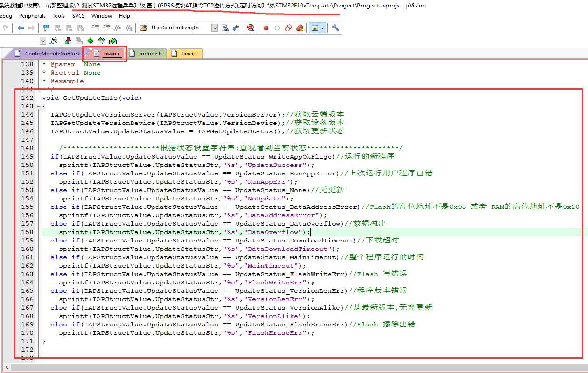Indent the selected lines
Screen dimensions: 588x373
[95, 28]
